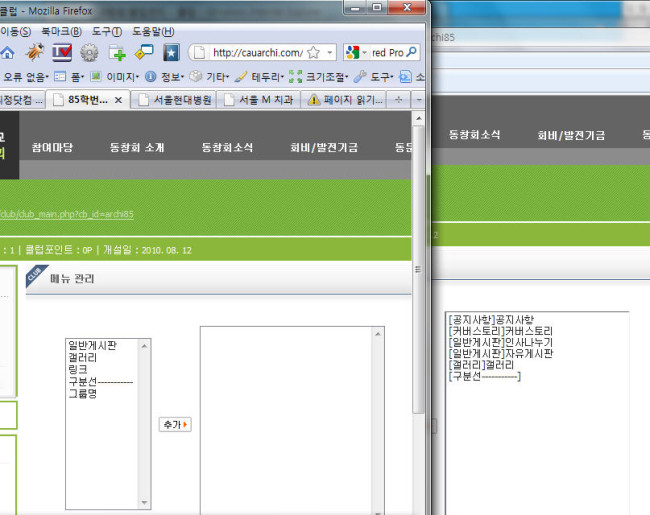Open the list-all-tabs dropdown arrow
This screenshot has width=650, height=515.
419,100
